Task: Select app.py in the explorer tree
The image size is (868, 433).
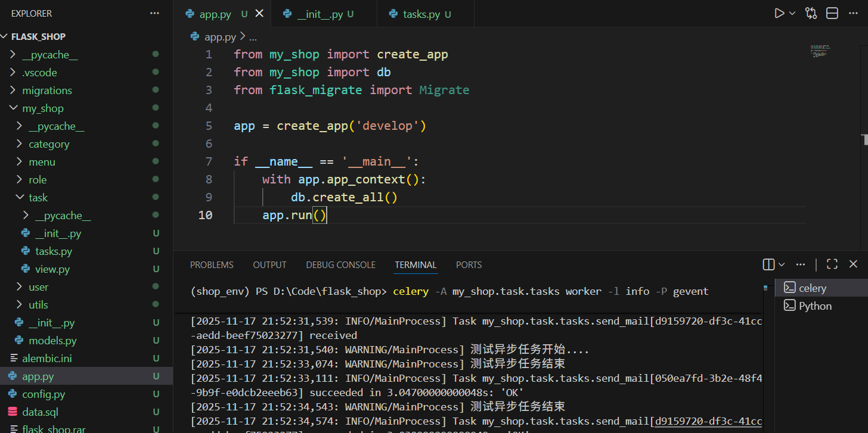Action: tap(86, 376)
